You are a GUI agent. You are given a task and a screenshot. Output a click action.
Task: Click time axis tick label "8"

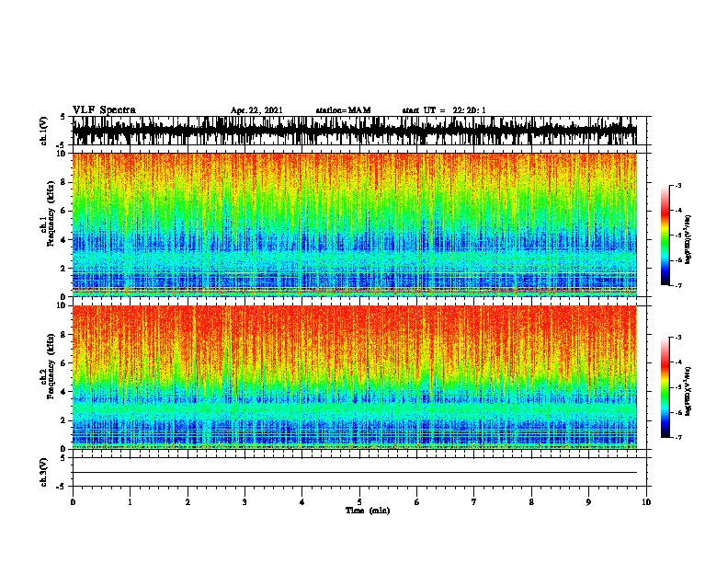531,502
